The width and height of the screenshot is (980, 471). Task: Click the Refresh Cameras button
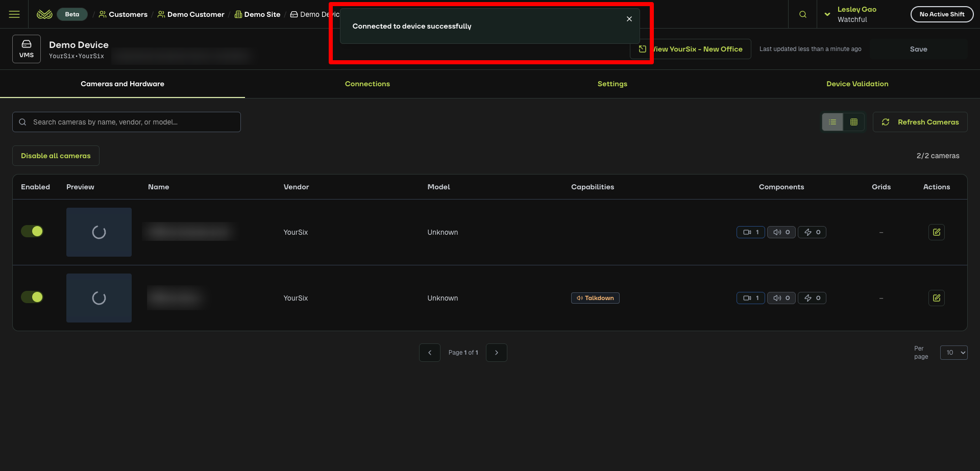[920, 122]
